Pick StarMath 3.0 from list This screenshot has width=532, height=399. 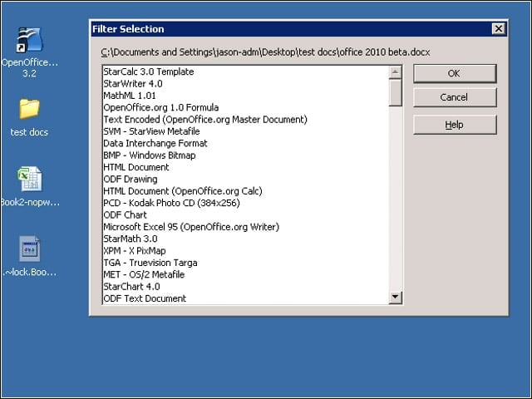pos(246,239)
